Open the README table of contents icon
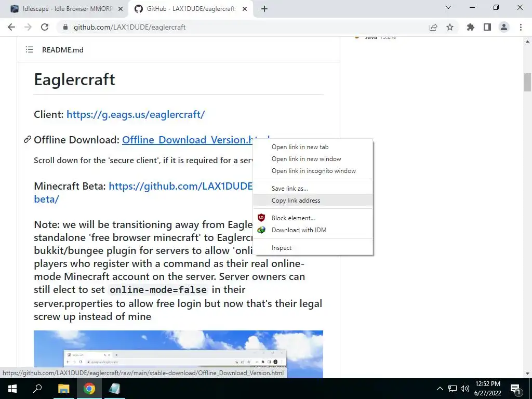532x399 pixels. 30,50
